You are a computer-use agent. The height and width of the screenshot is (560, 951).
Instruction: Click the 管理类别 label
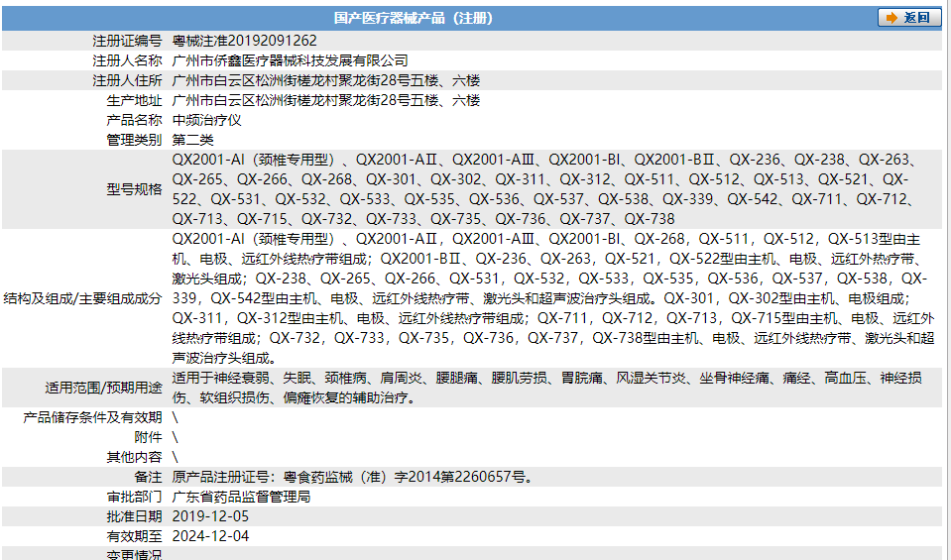134,140
